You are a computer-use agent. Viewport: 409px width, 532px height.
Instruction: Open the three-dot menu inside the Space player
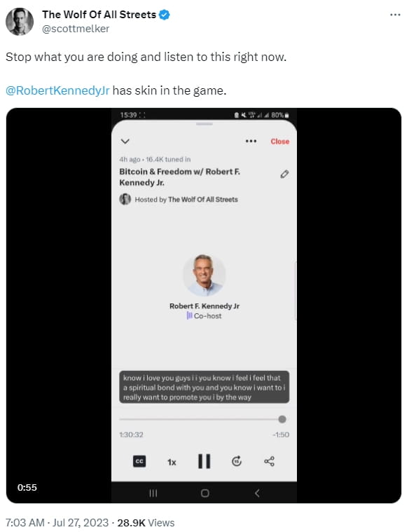(251, 141)
